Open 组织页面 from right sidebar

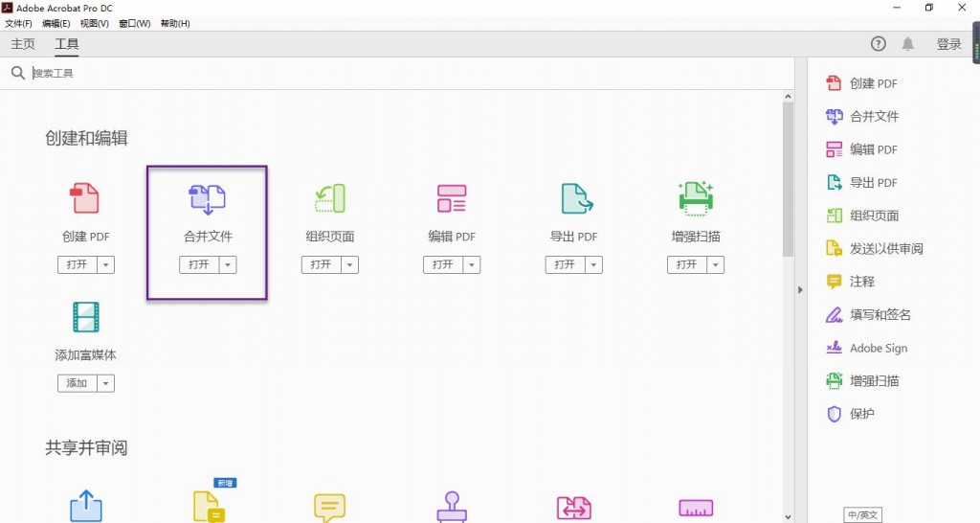click(x=862, y=216)
